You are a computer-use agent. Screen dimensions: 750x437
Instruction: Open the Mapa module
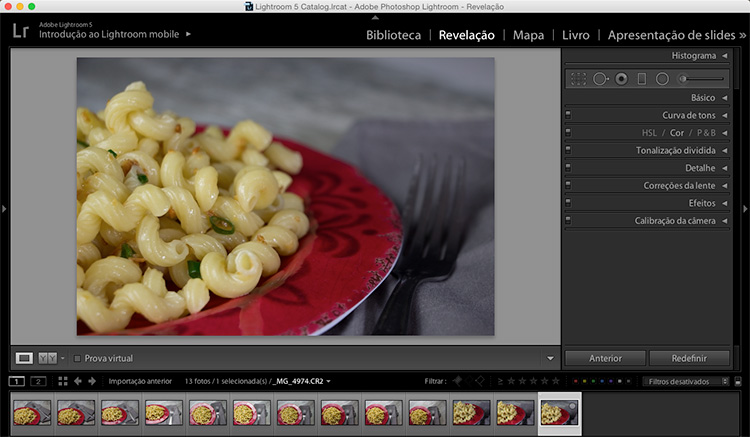[528, 35]
